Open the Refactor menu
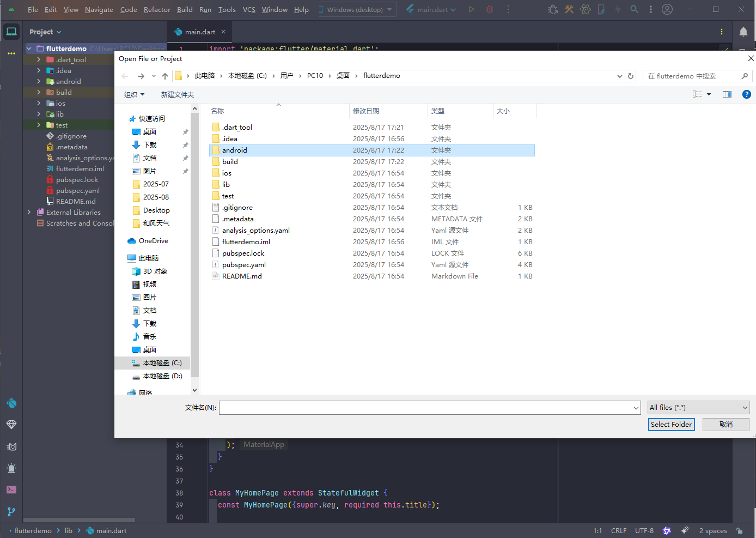The image size is (756, 538). coord(157,10)
